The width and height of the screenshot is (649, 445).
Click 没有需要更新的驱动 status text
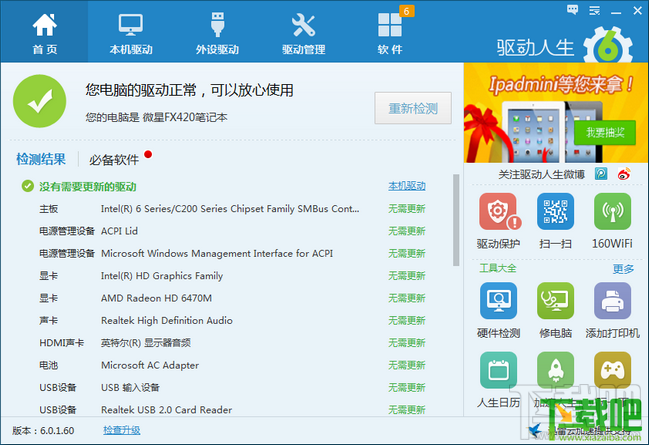pos(88,187)
